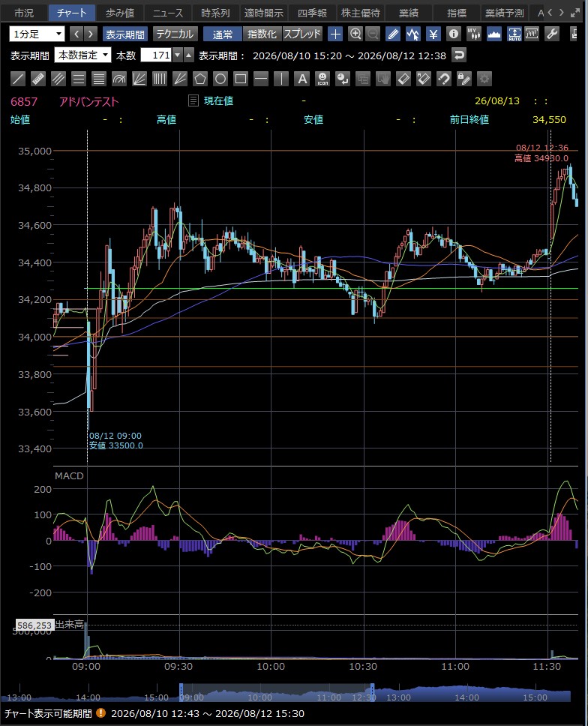Select the pentagon shape drawing tool
This screenshot has height=726, width=588.
[200, 79]
